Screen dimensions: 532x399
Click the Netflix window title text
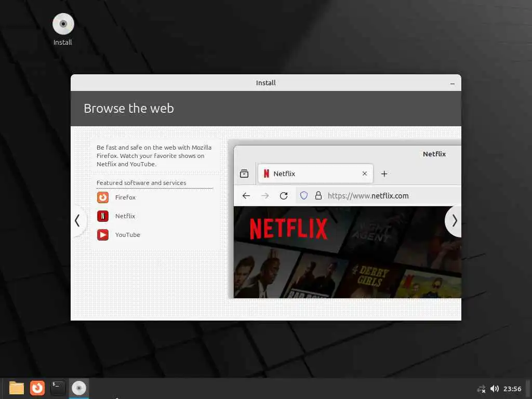(434, 154)
